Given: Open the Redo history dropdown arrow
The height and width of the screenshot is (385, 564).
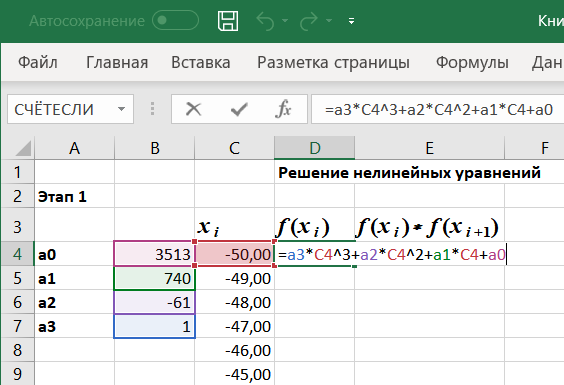Looking at the screenshot, I should point(329,21).
